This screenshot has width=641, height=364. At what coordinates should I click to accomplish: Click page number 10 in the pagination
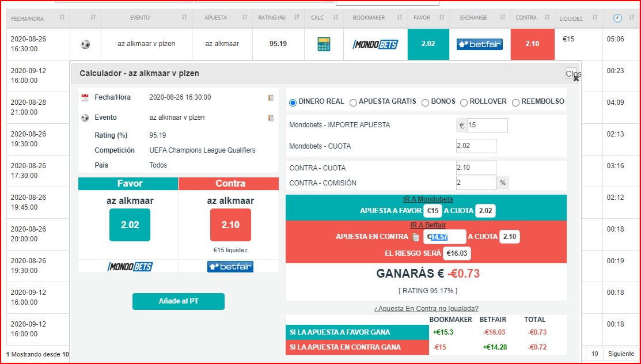pos(595,354)
